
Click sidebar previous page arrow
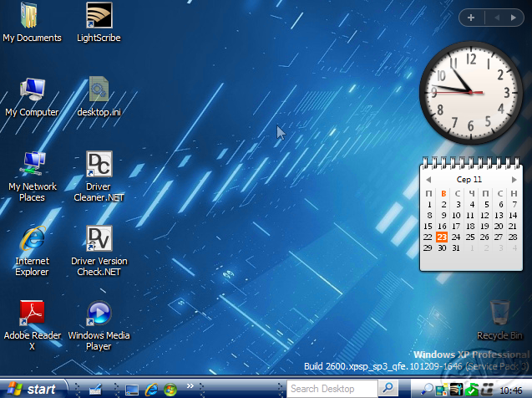497,18
